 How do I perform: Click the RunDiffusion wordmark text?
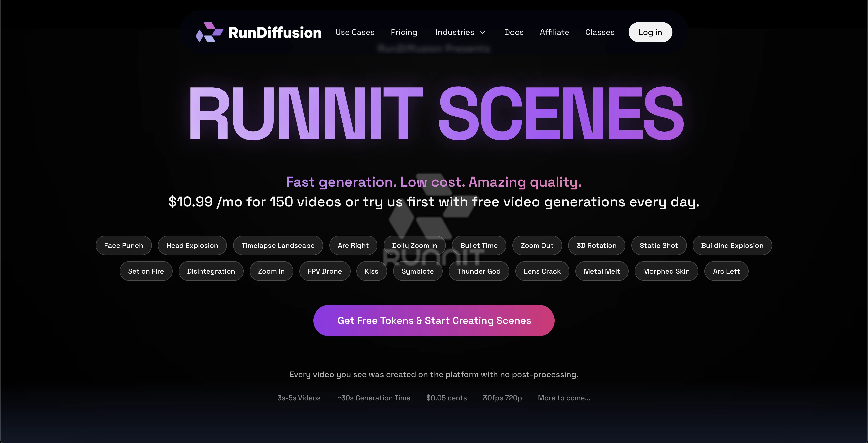click(x=275, y=33)
